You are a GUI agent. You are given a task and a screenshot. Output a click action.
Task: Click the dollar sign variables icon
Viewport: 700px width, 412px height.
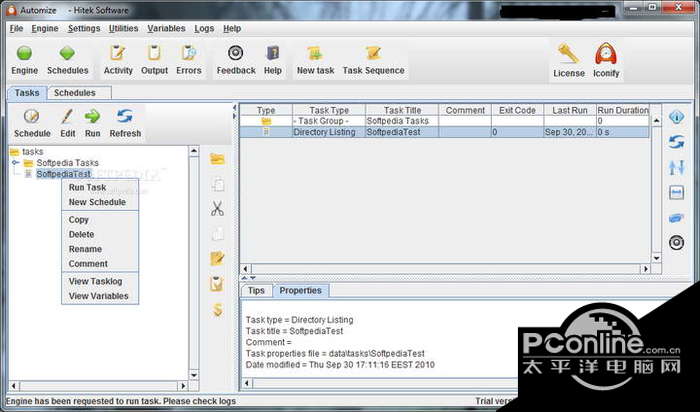pyautogui.click(x=217, y=309)
